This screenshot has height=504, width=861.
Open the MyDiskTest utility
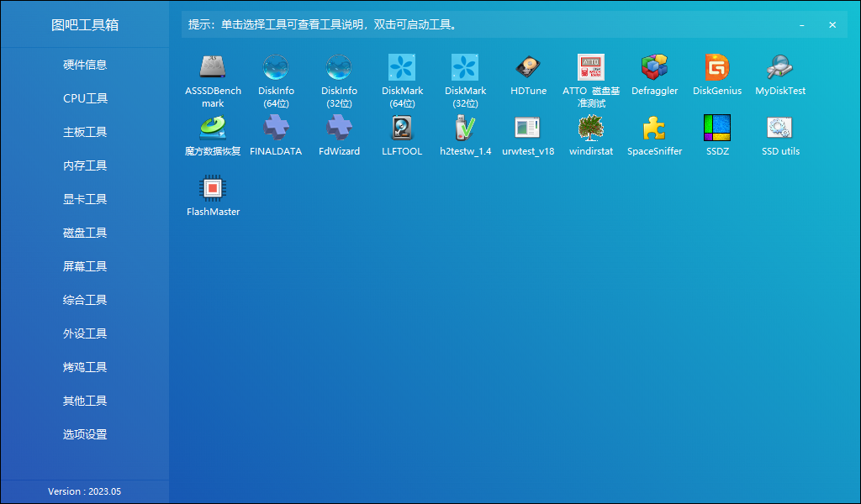[x=780, y=76]
